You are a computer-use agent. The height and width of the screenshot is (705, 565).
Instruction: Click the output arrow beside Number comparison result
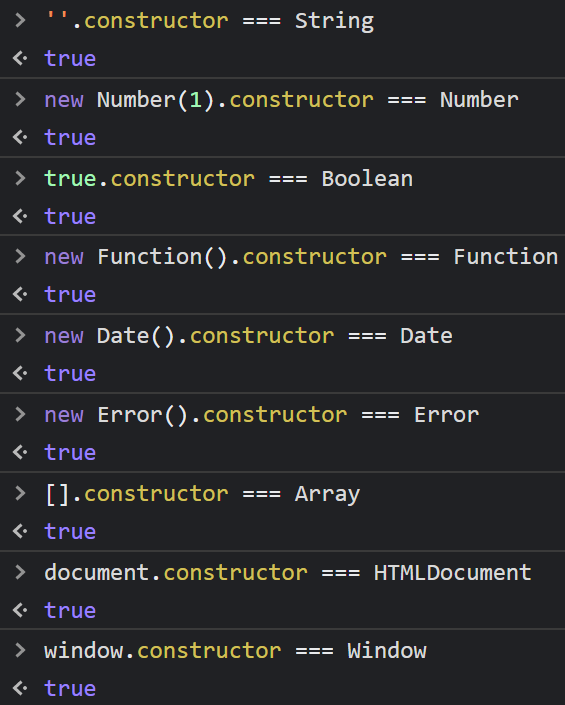tap(20, 137)
